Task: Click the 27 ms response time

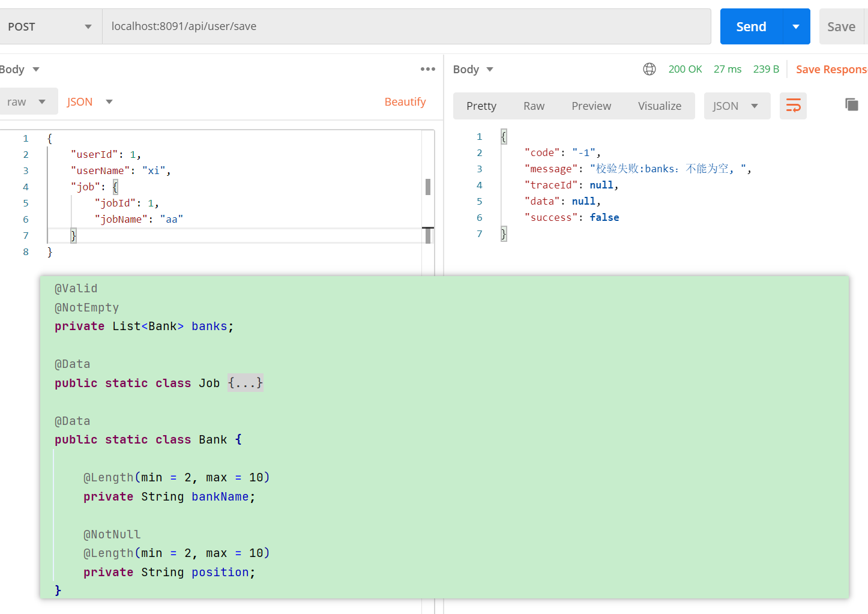Action: (728, 69)
